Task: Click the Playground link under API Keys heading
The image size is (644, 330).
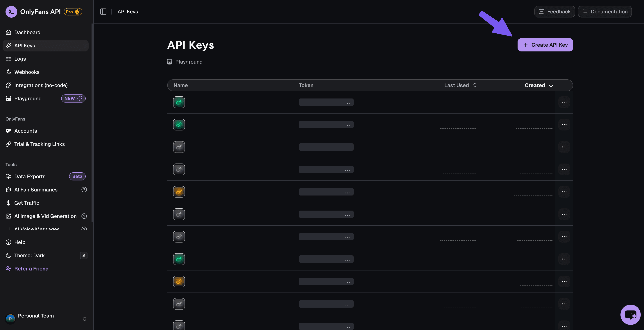Action: coord(189,62)
